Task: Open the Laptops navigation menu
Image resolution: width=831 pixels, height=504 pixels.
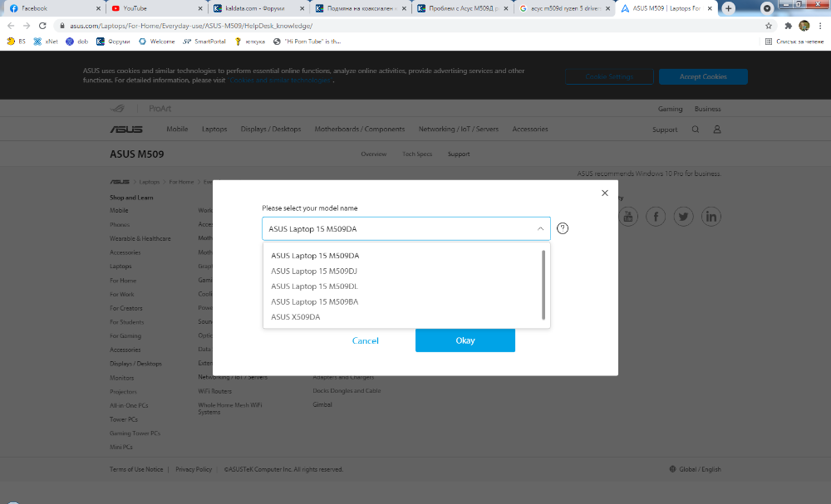Action: 214,130
